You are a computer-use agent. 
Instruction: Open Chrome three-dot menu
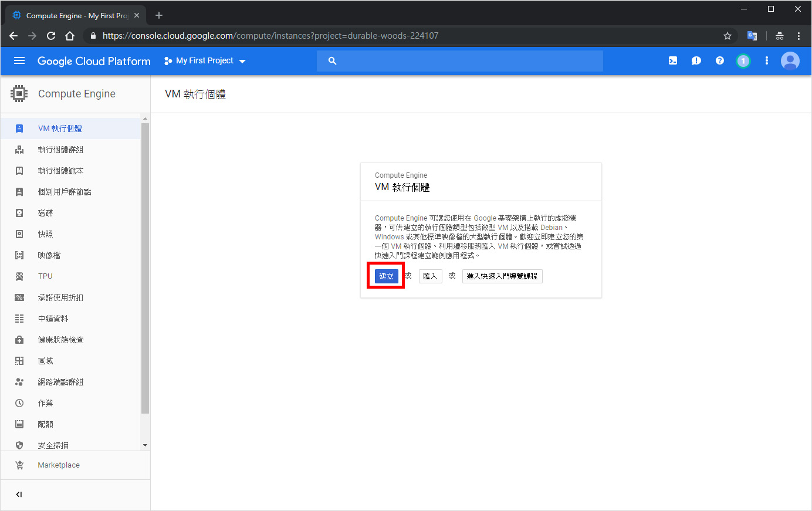click(x=799, y=36)
